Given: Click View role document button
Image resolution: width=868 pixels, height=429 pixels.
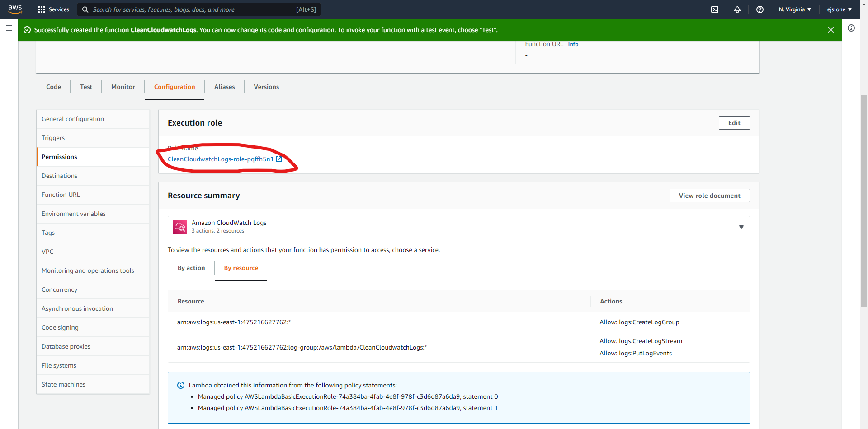Looking at the screenshot, I should click(x=709, y=196).
